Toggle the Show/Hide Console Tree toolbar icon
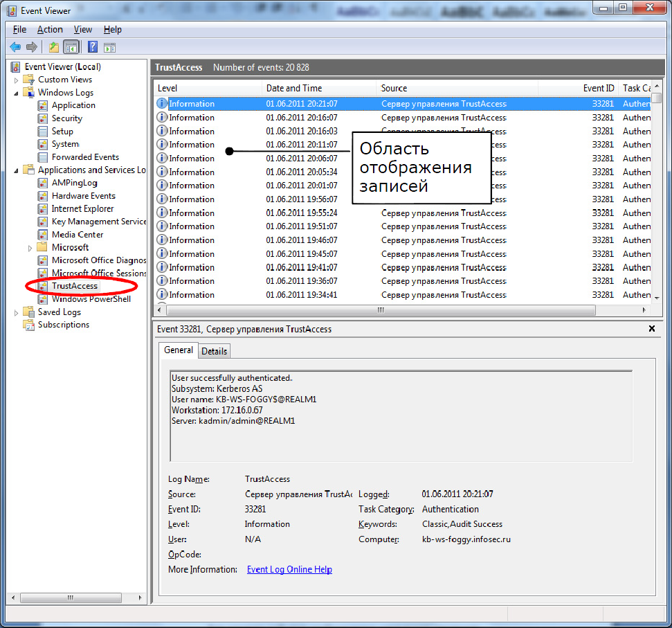Image resolution: width=672 pixels, height=628 pixels. 71,46
